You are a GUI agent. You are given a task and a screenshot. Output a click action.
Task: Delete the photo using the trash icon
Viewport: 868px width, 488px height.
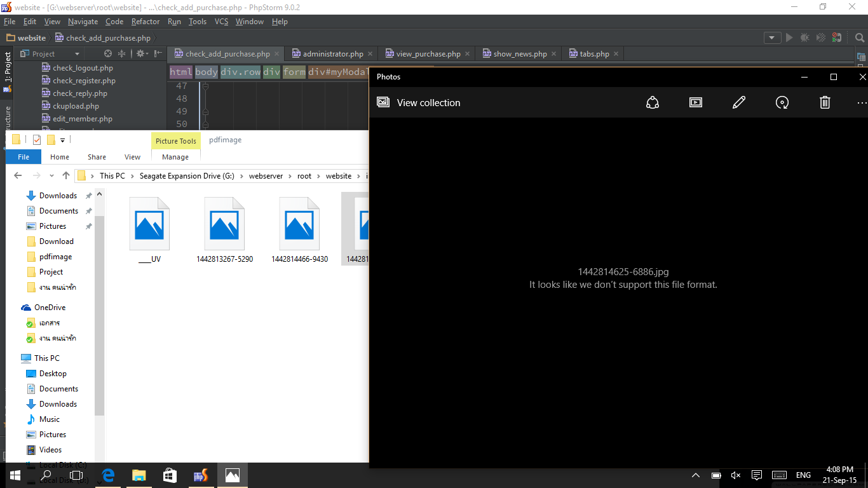click(x=825, y=102)
